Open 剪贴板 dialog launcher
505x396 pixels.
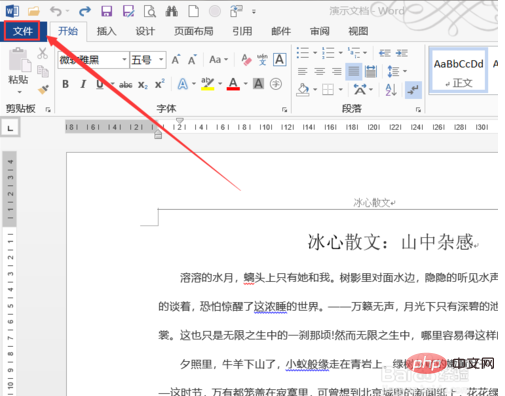click(48, 109)
